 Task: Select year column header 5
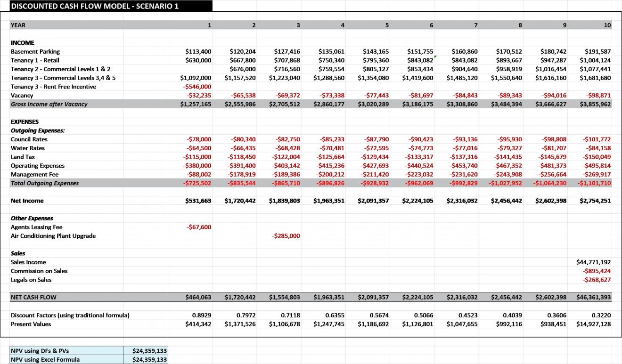(387, 25)
